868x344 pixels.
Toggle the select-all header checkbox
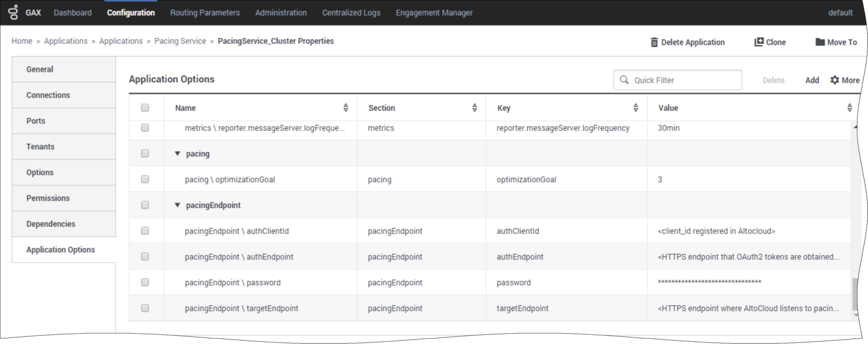coord(145,108)
